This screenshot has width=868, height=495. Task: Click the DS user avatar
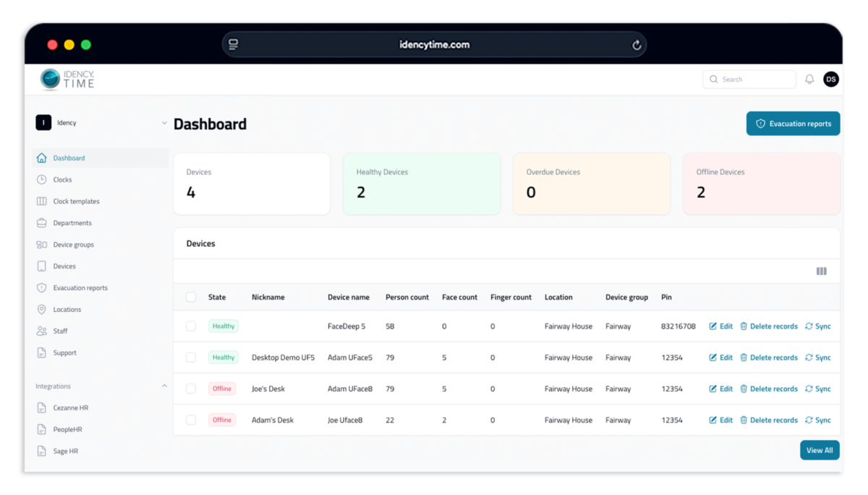(831, 79)
